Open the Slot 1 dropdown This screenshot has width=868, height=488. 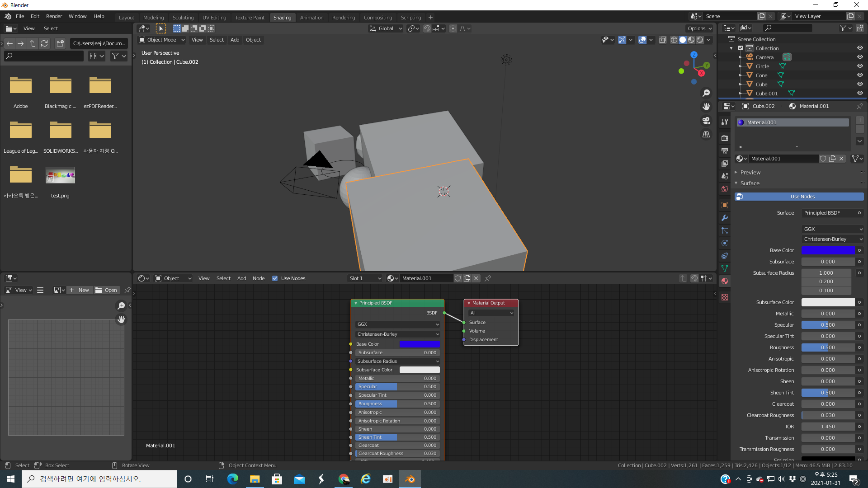pos(365,278)
